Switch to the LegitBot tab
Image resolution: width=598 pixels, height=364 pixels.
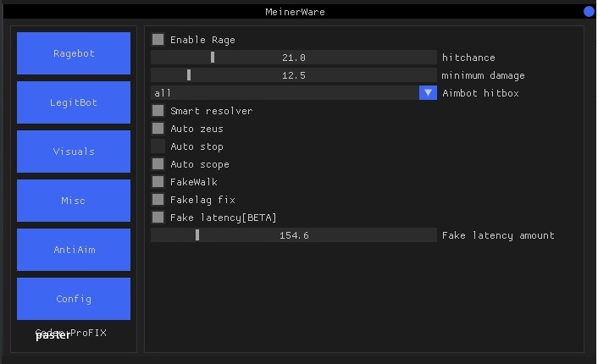74,102
